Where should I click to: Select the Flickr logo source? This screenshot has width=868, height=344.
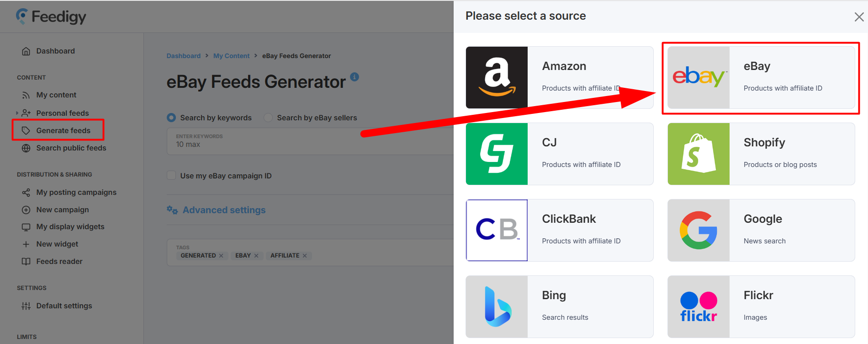point(698,306)
